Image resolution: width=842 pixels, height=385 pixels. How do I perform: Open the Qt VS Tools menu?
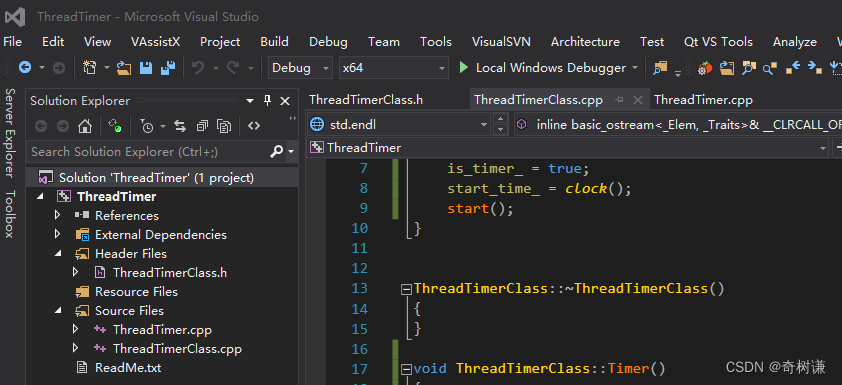(718, 42)
